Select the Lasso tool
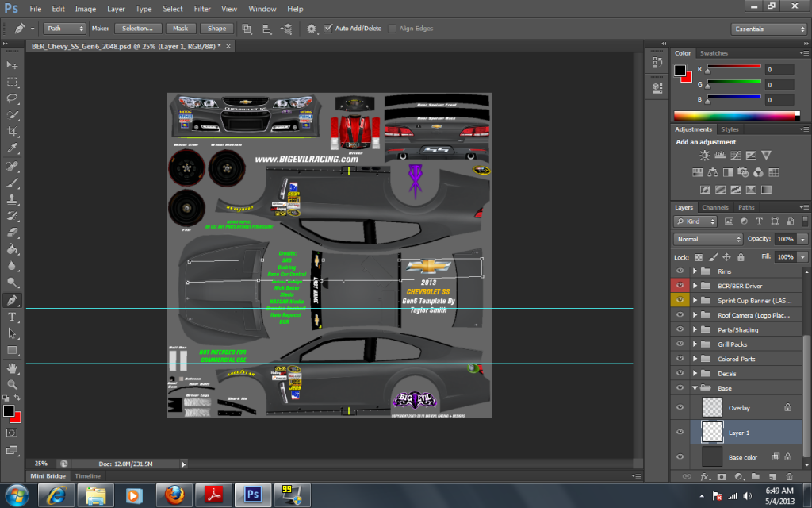The image size is (812, 508). (x=12, y=98)
